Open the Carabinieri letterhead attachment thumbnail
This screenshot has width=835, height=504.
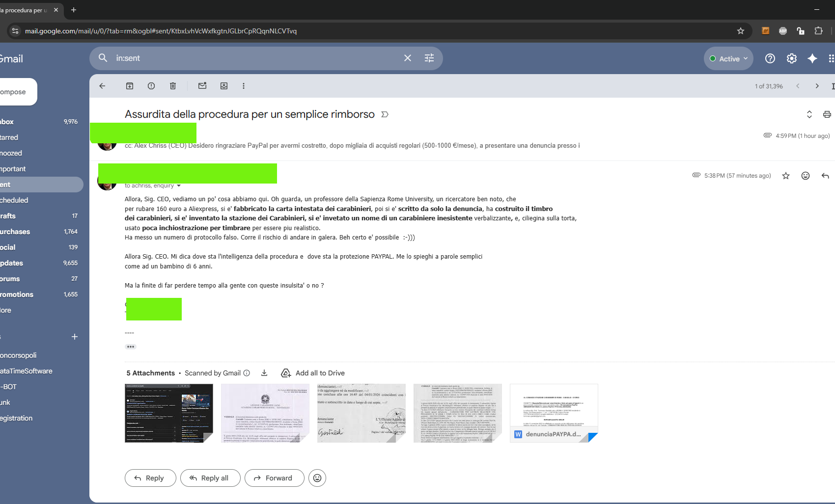[265, 413]
